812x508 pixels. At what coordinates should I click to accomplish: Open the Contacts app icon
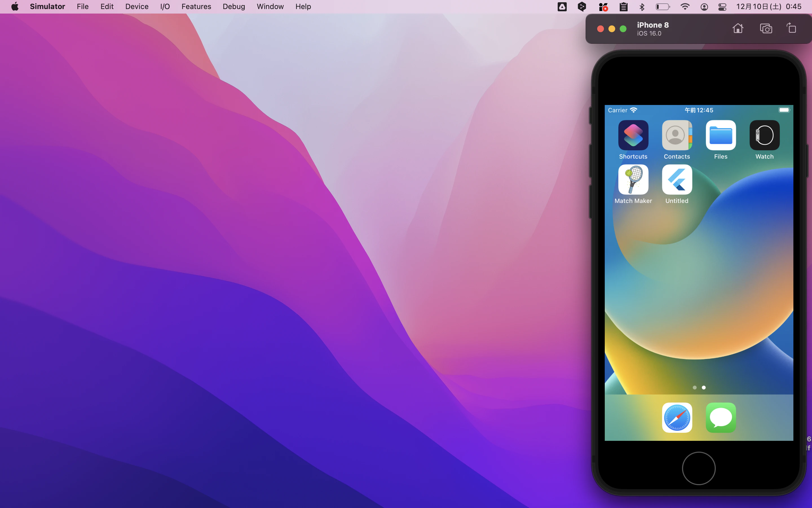(677, 135)
